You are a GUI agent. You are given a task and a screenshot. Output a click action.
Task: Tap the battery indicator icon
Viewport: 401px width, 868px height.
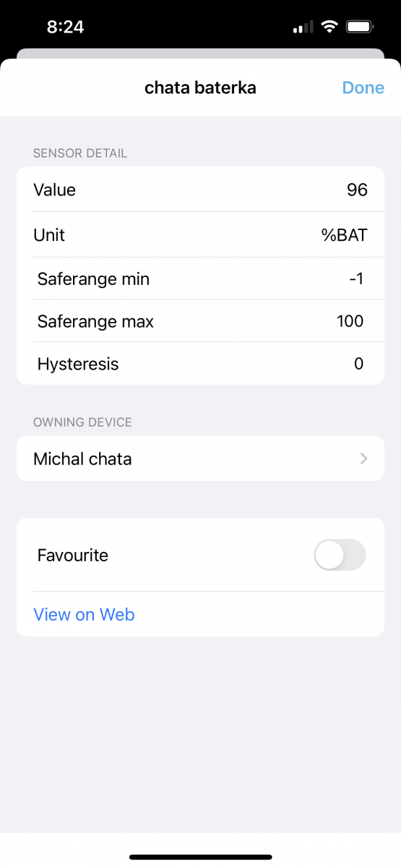point(359,27)
